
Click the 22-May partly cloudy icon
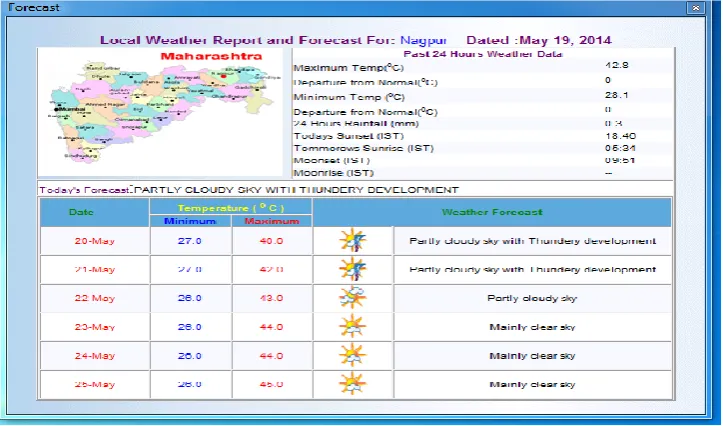(353, 298)
